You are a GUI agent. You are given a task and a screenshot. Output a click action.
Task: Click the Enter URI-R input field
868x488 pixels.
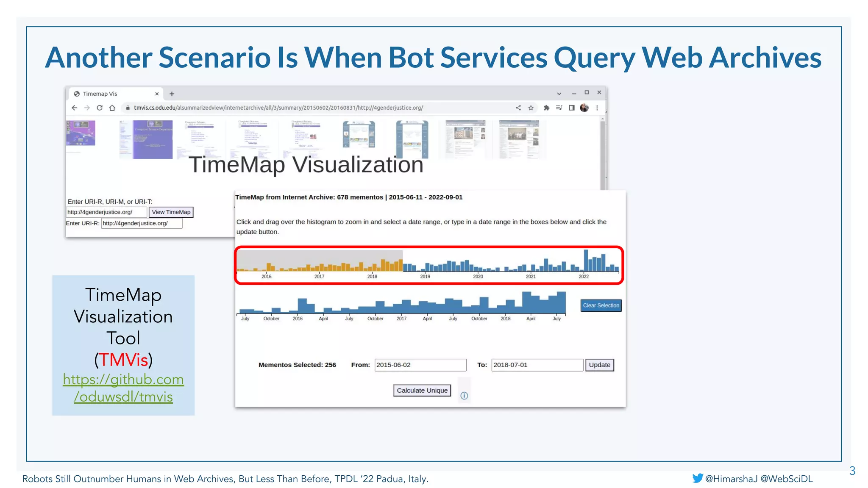click(142, 223)
